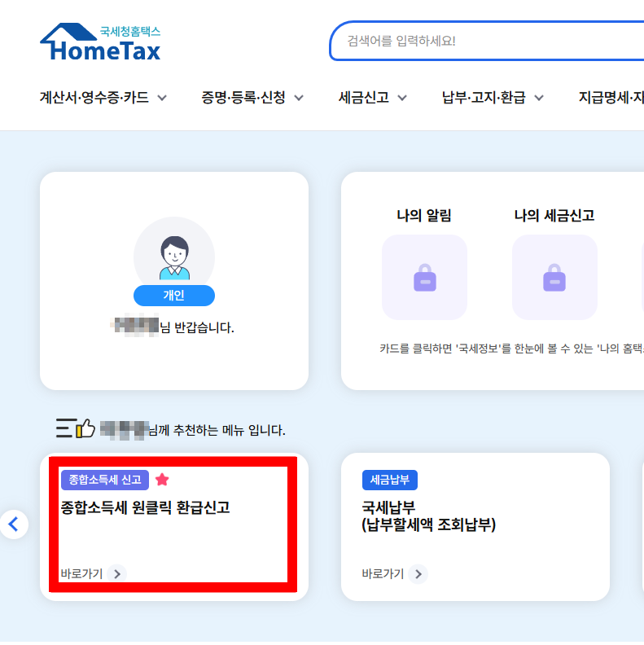This screenshot has width=644, height=645.
Task: Expand chevron next to 증명·등록·신청
Action: (299, 98)
